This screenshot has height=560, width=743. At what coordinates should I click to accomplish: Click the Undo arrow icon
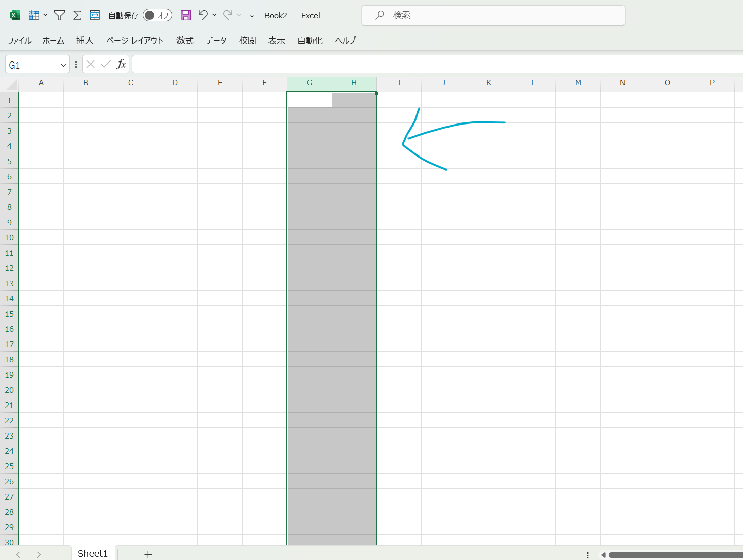click(203, 15)
